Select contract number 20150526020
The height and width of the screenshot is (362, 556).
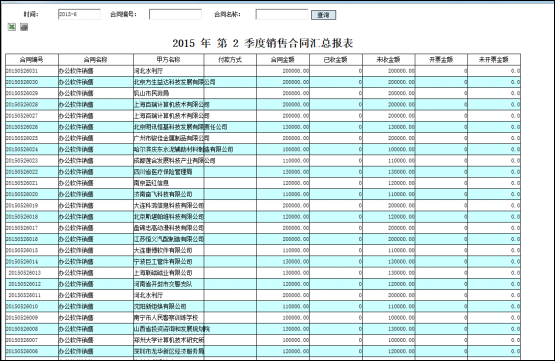click(22, 194)
